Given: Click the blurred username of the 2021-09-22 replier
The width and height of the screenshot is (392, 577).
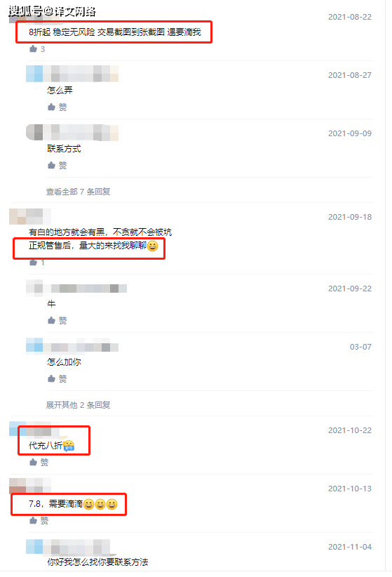Looking at the screenshot, I should 88,288.
